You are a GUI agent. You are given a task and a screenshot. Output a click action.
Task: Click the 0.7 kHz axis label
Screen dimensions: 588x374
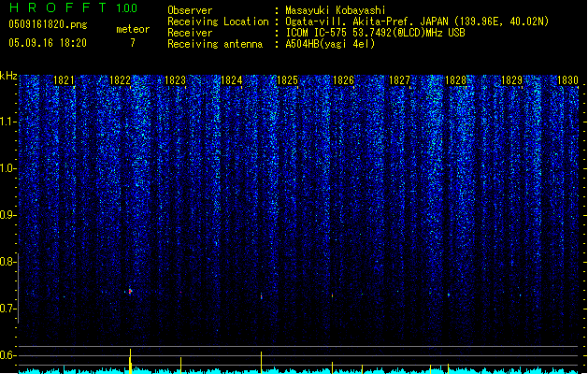(x=7, y=309)
